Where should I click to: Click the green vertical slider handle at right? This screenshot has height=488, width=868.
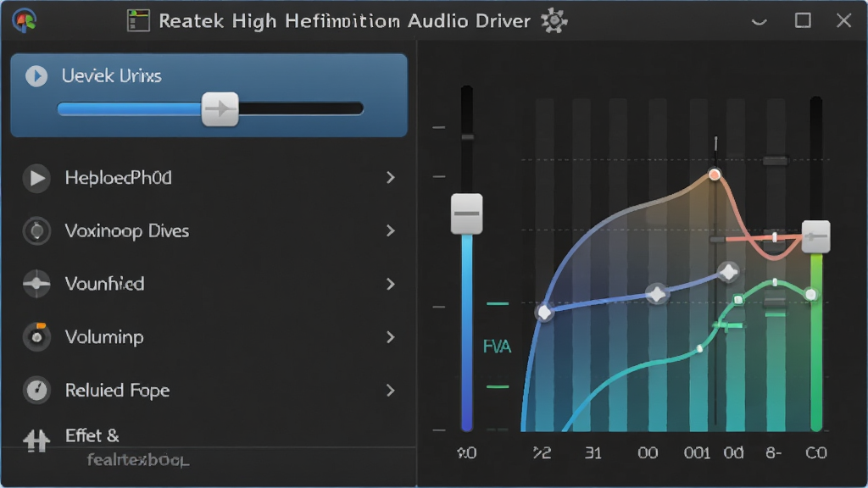[x=816, y=237]
